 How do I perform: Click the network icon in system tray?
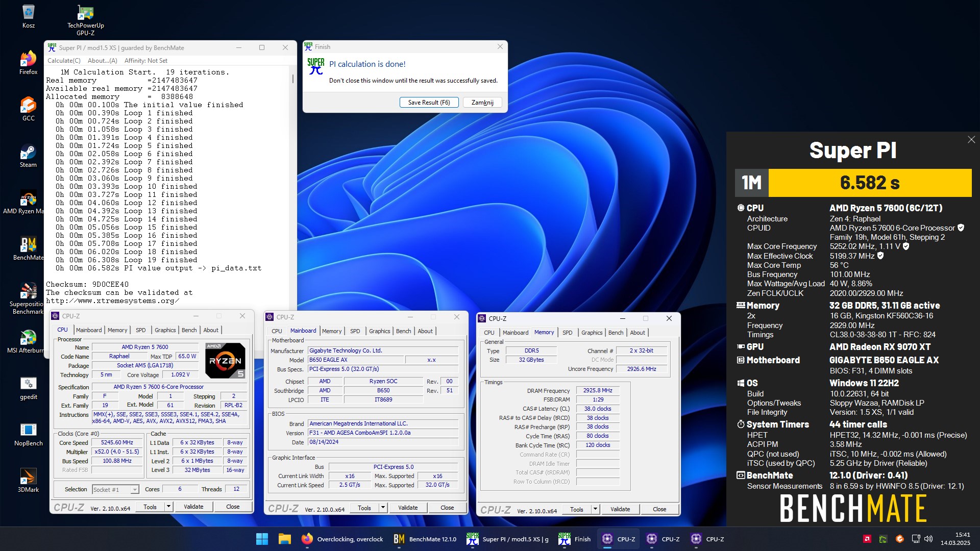pos(916,539)
